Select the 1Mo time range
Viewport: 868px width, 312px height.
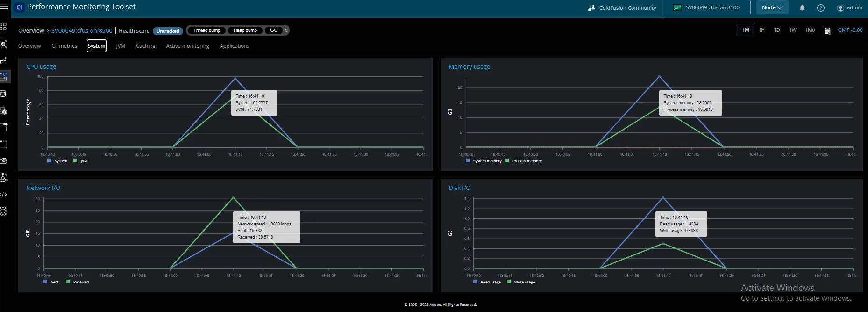[x=810, y=30]
